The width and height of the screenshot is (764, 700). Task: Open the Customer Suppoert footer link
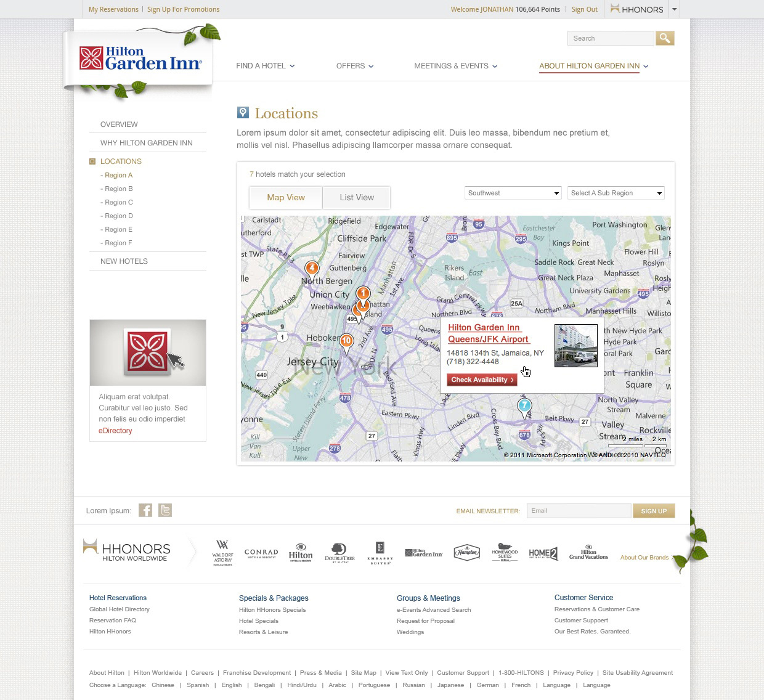(x=581, y=621)
